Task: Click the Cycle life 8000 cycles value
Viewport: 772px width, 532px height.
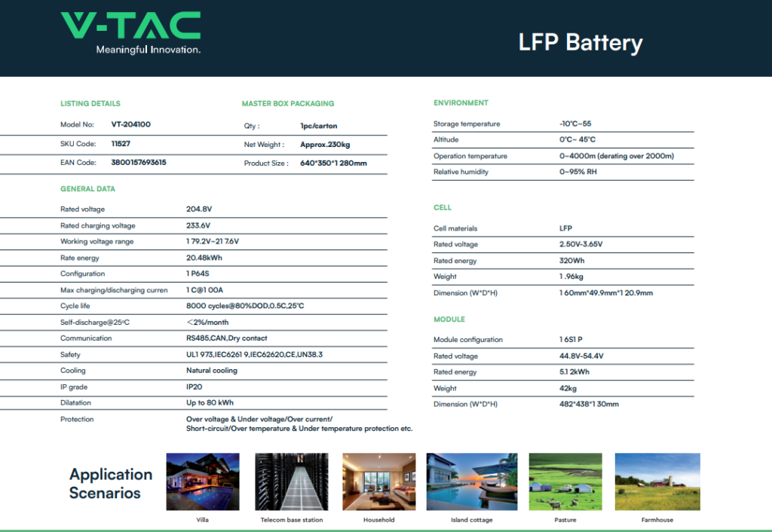Action: click(244, 306)
